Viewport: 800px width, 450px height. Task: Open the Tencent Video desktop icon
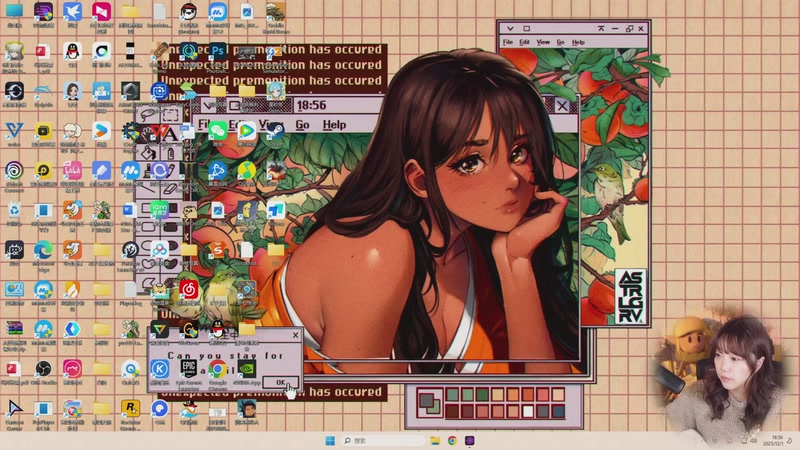(x=247, y=131)
